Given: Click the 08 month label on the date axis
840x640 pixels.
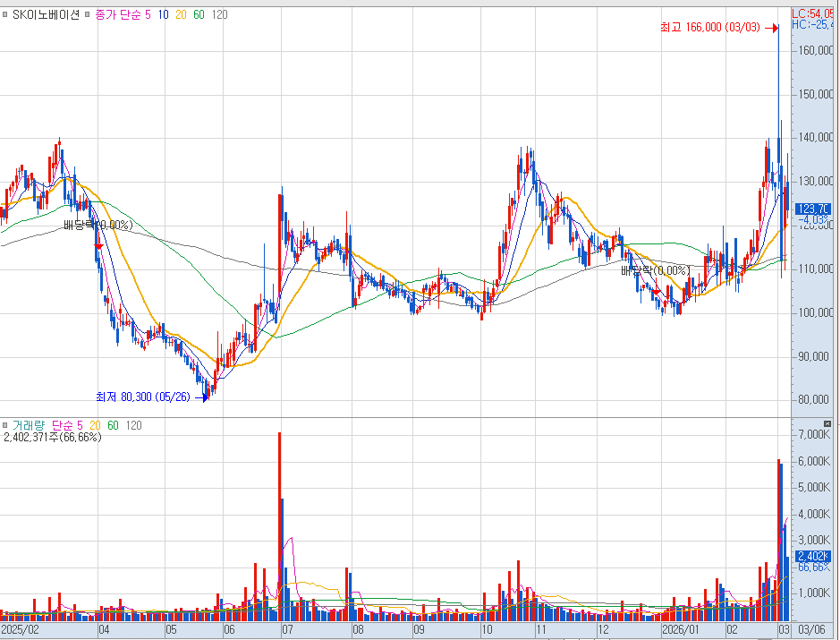Looking at the screenshot, I should pos(359,630).
